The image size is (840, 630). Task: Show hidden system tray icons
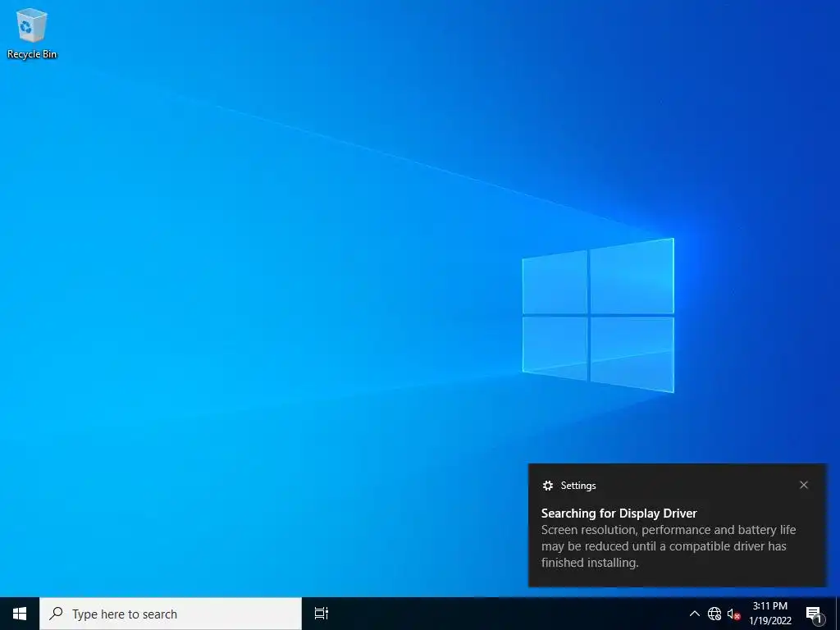tap(694, 614)
